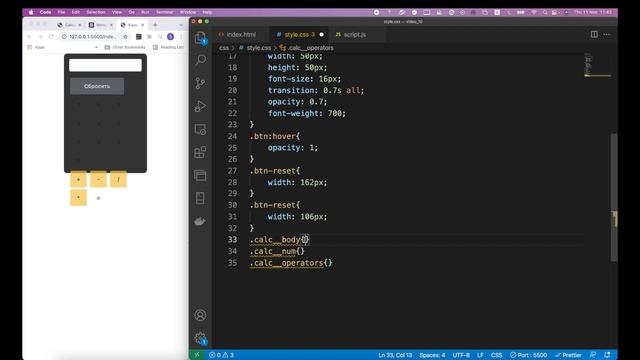Click the browser address bar
Screen dimensions: 640x360
point(93,37)
